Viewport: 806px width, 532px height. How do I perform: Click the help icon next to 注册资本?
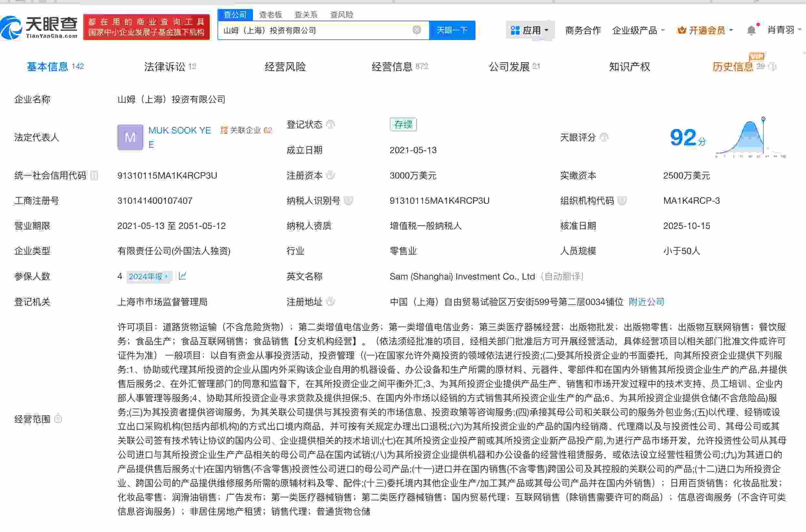pyautogui.click(x=330, y=175)
